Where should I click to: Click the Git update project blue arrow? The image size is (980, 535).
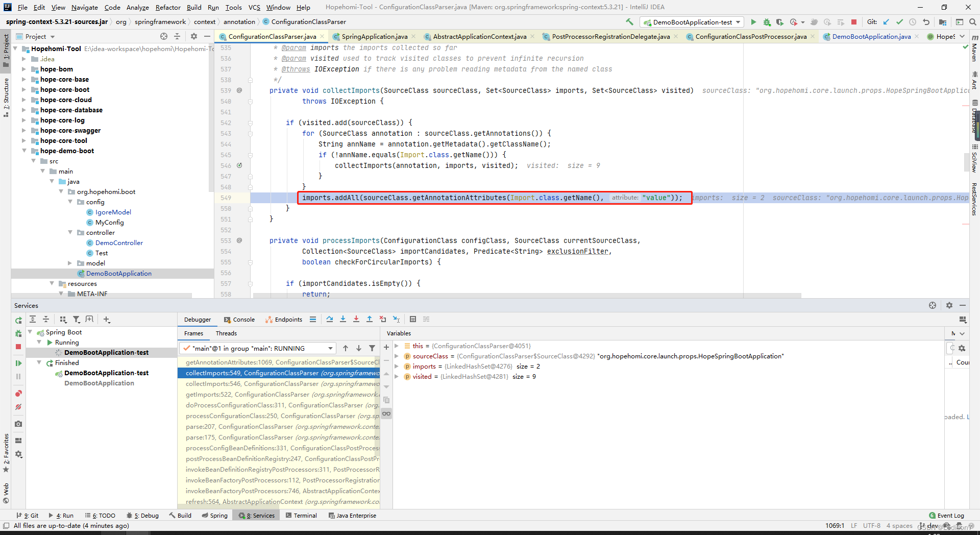[886, 22]
